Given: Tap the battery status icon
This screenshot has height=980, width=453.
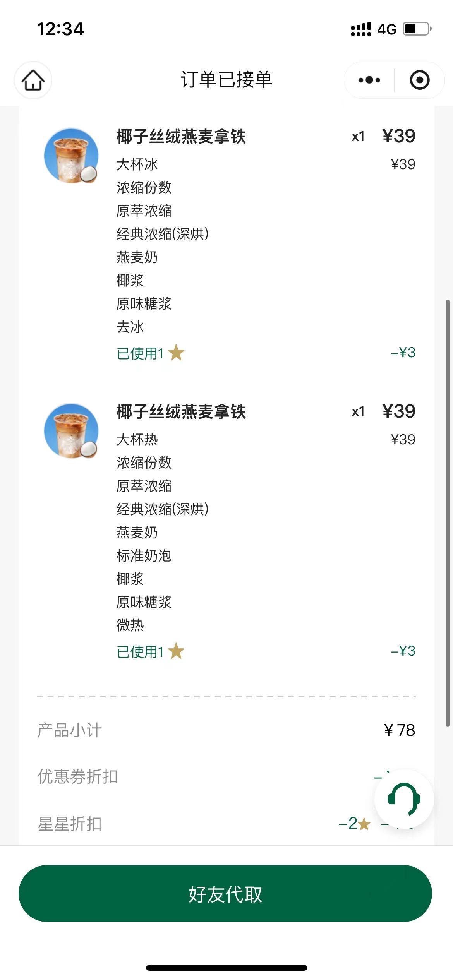Looking at the screenshot, I should 417,29.
